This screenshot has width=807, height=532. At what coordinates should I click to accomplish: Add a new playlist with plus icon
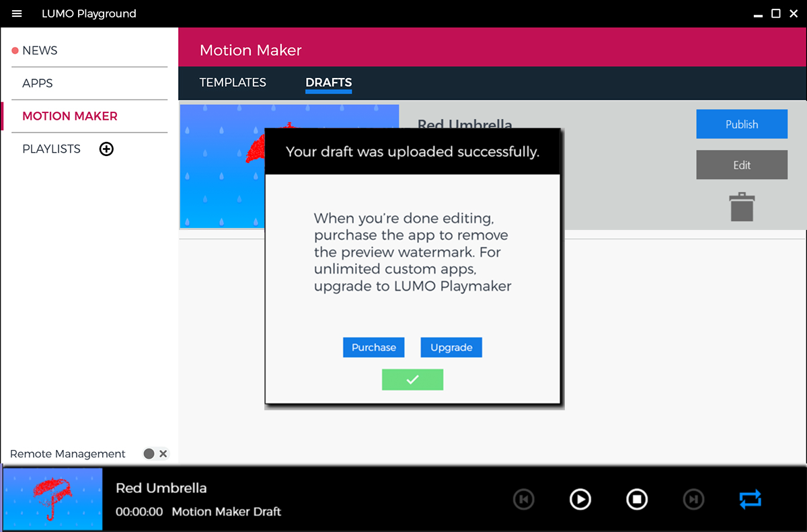click(x=106, y=149)
